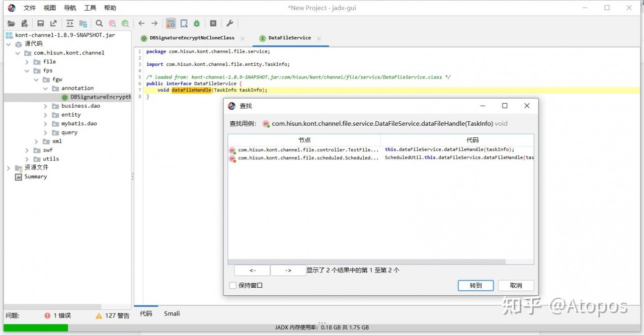Viewport: 644px width, 335px height.
Task: Enable the 保持窗口 checkbox
Action: click(232, 285)
